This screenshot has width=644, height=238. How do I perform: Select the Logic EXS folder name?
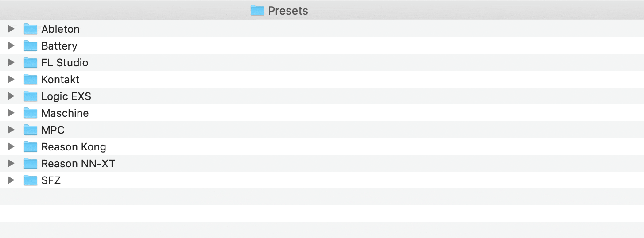66,96
